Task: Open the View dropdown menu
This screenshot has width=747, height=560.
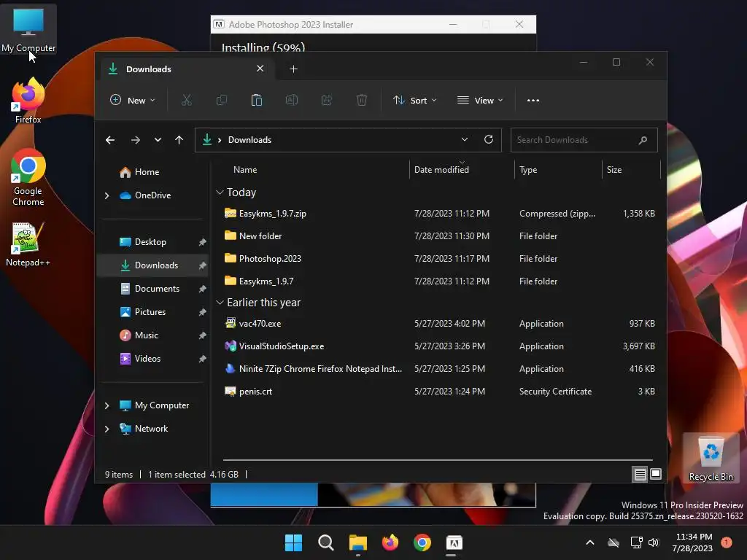Action: [480, 101]
